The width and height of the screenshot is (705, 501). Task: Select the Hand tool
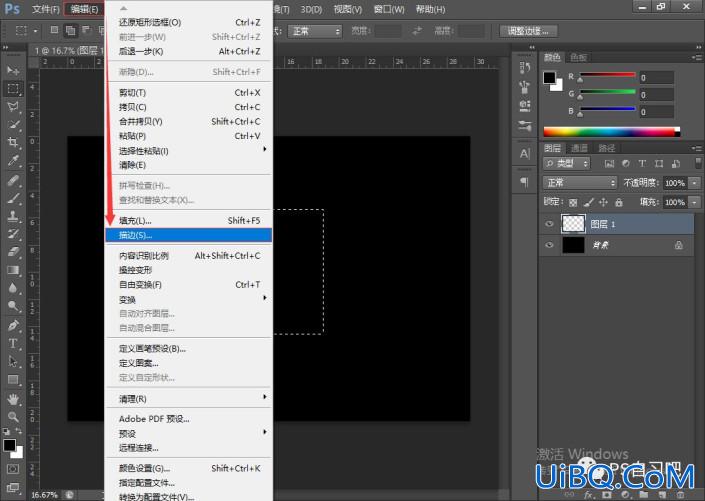pyautogui.click(x=13, y=399)
